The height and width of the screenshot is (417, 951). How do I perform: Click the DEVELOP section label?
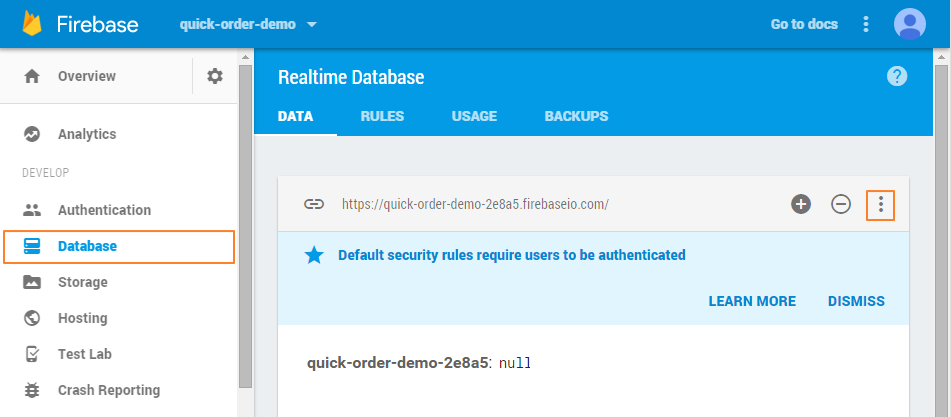(45, 173)
